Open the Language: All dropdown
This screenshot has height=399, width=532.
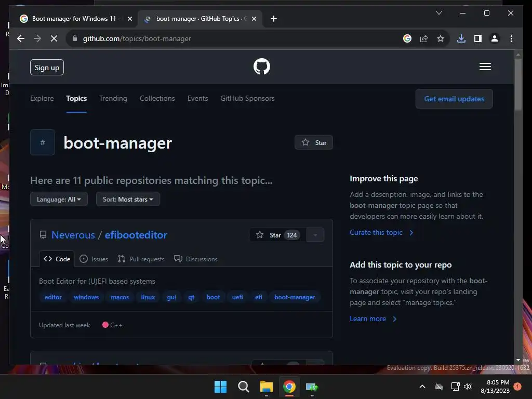pyautogui.click(x=59, y=199)
